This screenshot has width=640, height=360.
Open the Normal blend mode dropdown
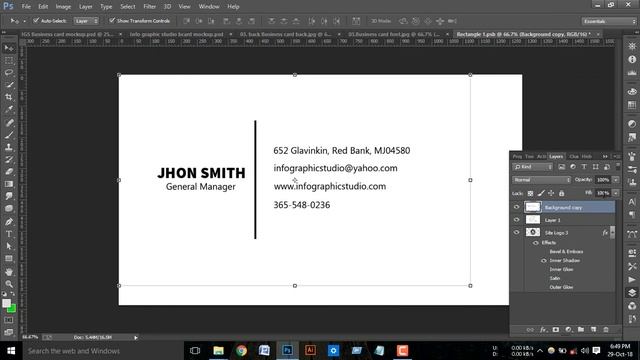[x=541, y=180]
